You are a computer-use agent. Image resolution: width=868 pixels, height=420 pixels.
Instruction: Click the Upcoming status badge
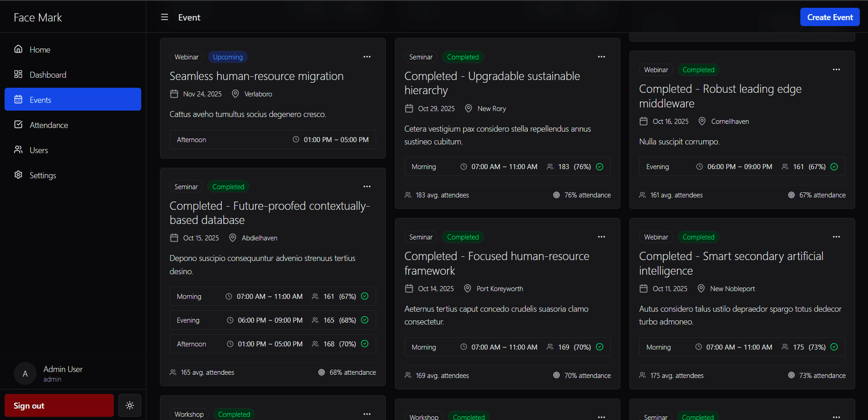click(228, 57)
